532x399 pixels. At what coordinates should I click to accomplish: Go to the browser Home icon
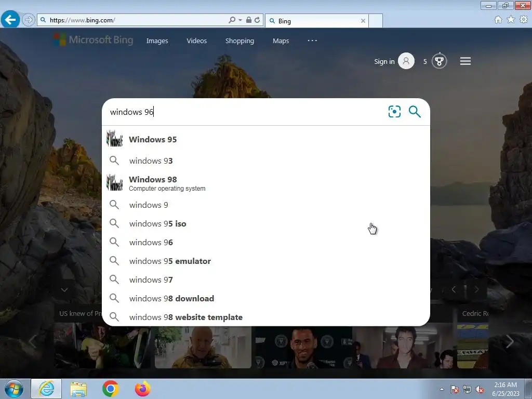pos(498,20)
